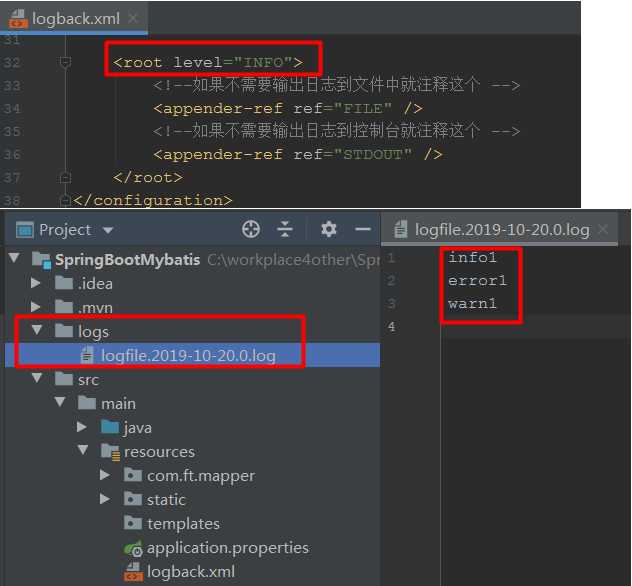
Task: Click the log file icon in editor tab
Action: click(401, 229)
